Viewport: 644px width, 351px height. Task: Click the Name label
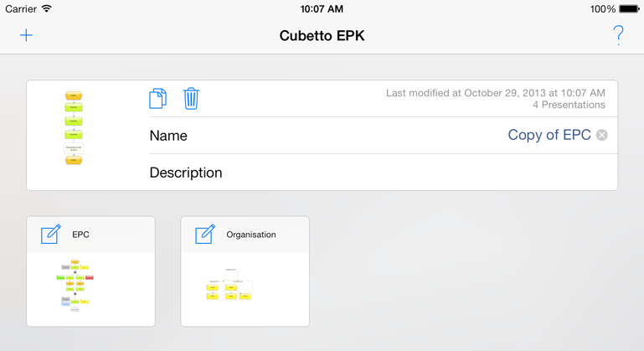tap(168, 136)
